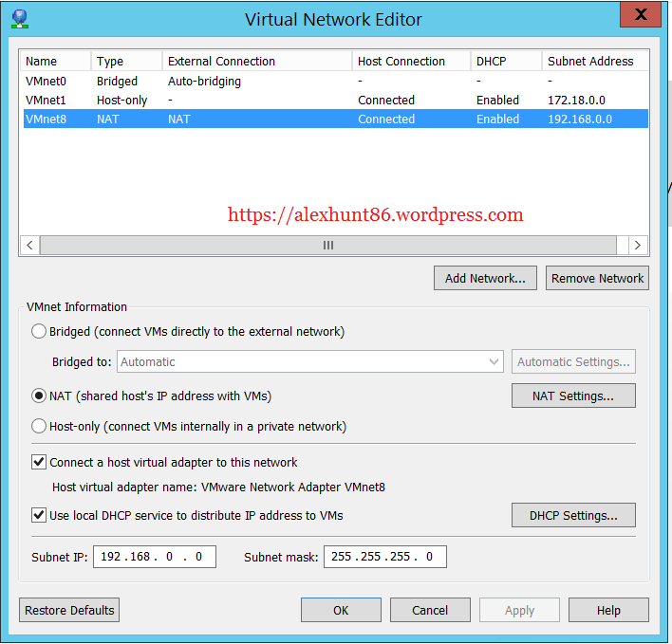The width and height of the screenshot is (672, 644).
Task: Select the NAT radio option
Action: 39,396
